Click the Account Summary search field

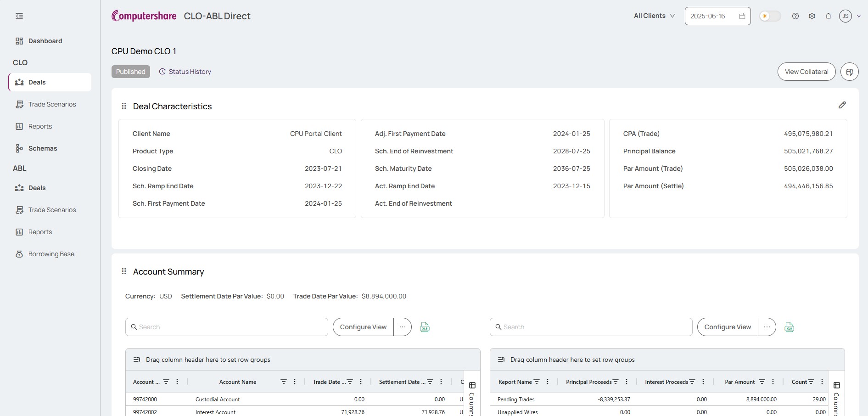coord(226,327)
